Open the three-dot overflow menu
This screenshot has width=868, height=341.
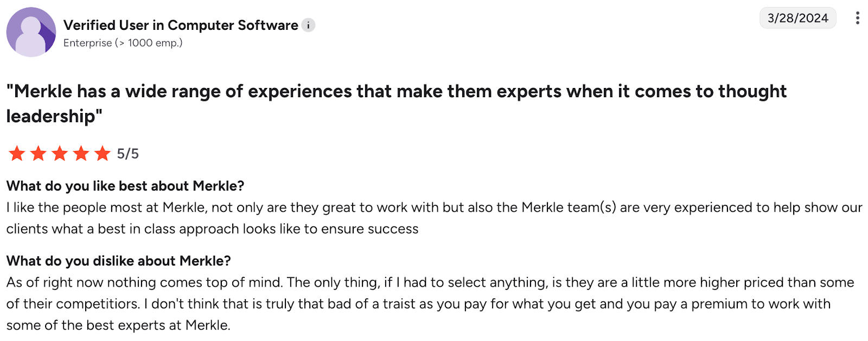857,18
